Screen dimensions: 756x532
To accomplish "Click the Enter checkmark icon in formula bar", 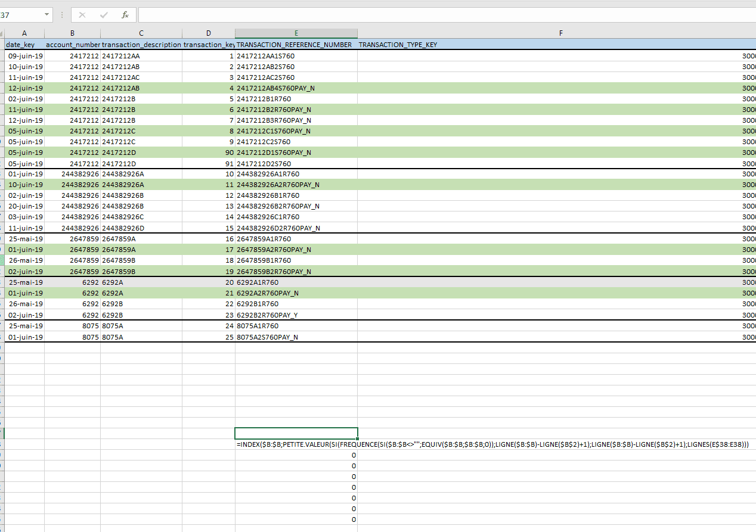I will (104, 15).
